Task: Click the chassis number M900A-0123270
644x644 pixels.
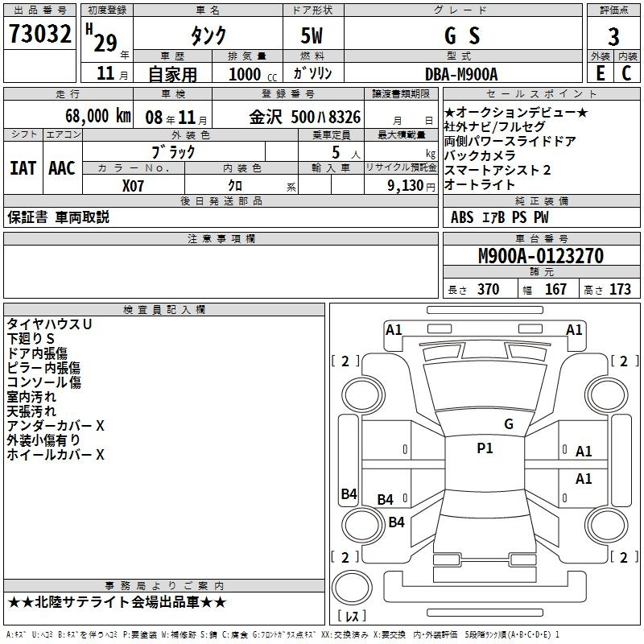Action: (540, 256)
